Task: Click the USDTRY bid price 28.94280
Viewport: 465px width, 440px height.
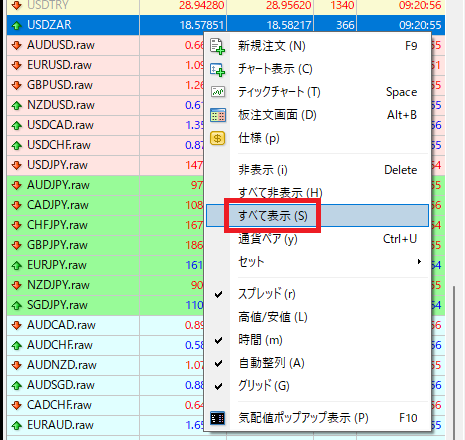Action: 202,5
